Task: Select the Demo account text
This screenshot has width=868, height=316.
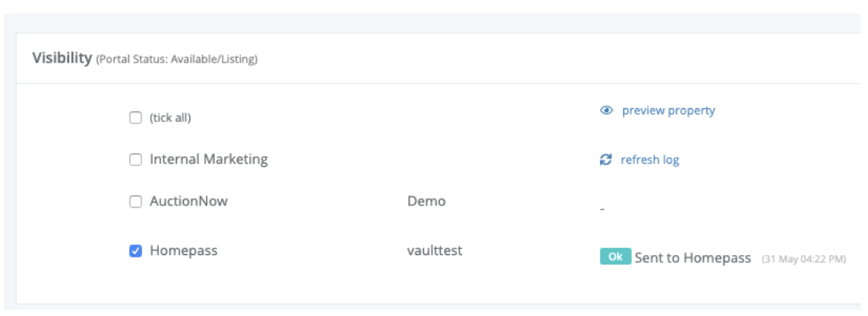Action: (426, 201)
